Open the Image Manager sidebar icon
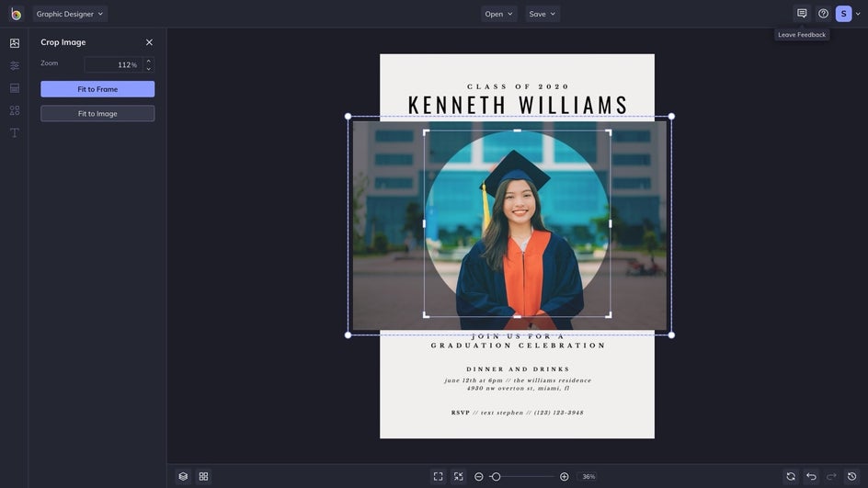The image size is (868, 488). point(15,43)
